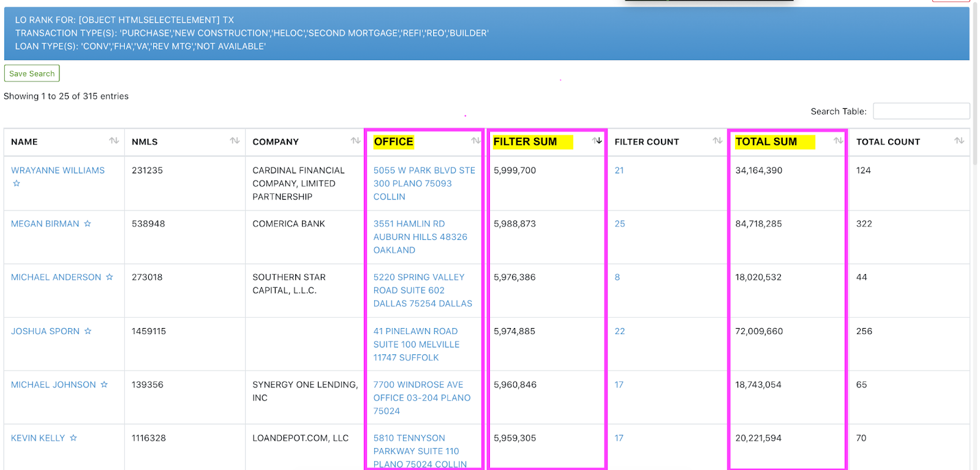
Task: Star Wrayanne Williams as favorite
Action: [17, 184]
